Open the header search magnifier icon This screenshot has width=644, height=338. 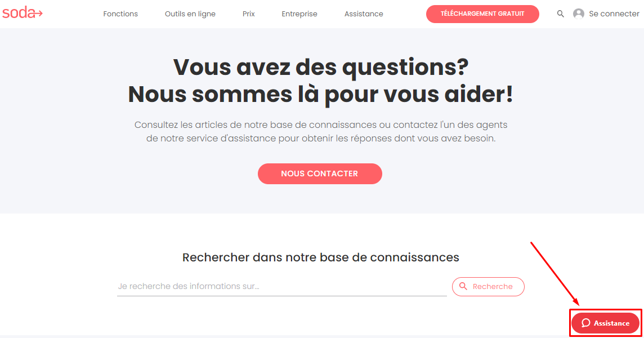coord(560,14)
